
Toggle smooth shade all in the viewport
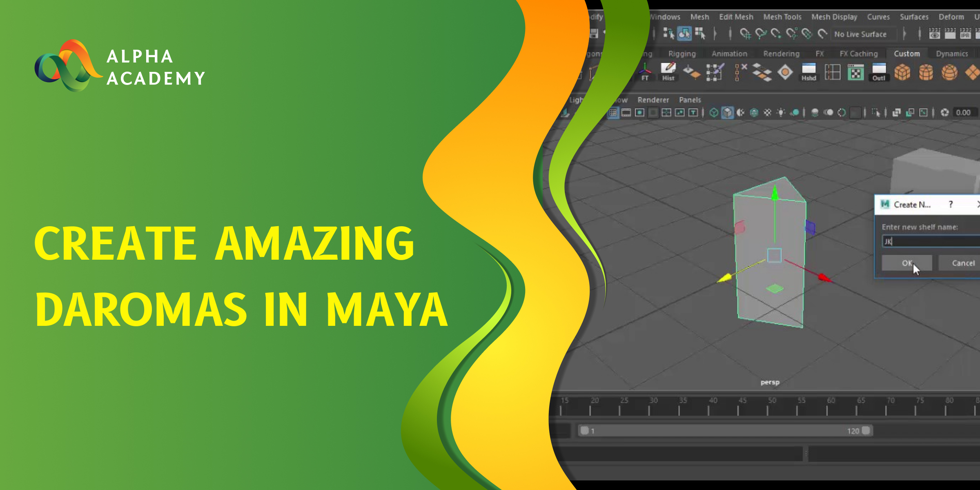727,113
